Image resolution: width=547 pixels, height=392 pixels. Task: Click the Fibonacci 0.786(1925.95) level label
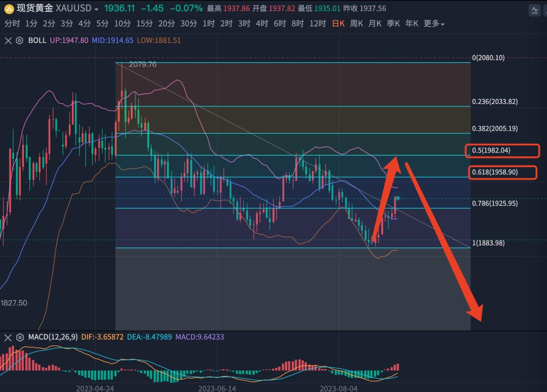tap(495, 203)
